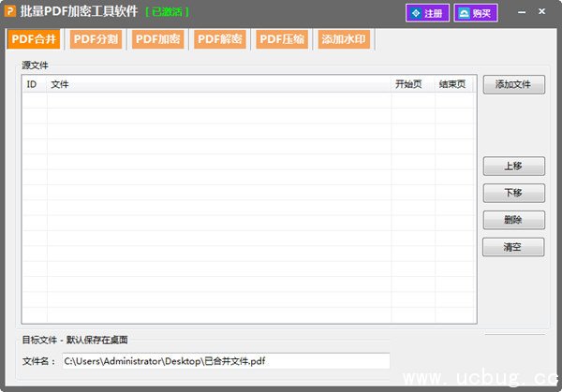Click the 注册 register button

[426, 13]
